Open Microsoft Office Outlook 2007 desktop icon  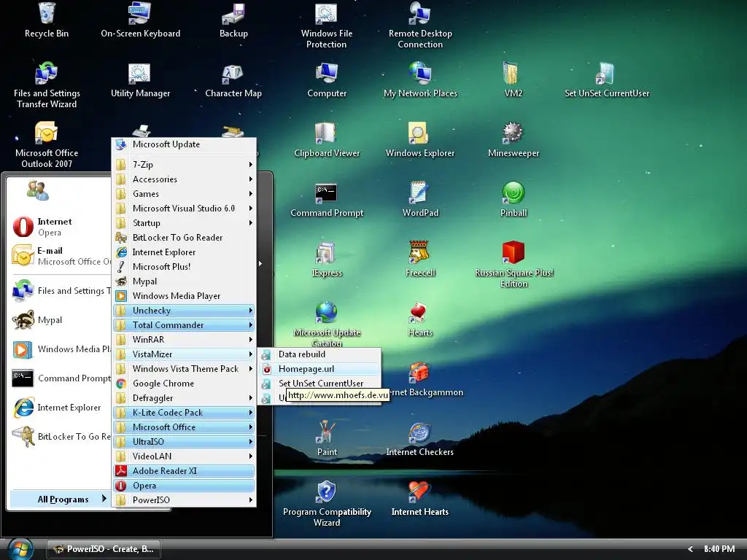47,145
